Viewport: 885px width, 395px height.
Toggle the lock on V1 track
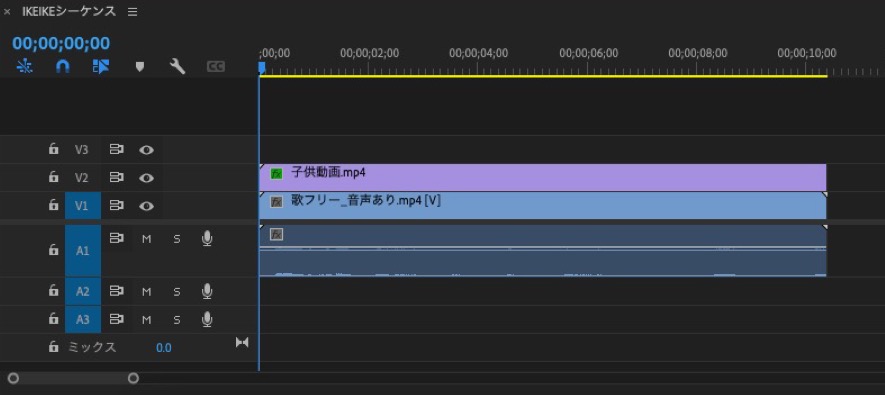[53, 205]
